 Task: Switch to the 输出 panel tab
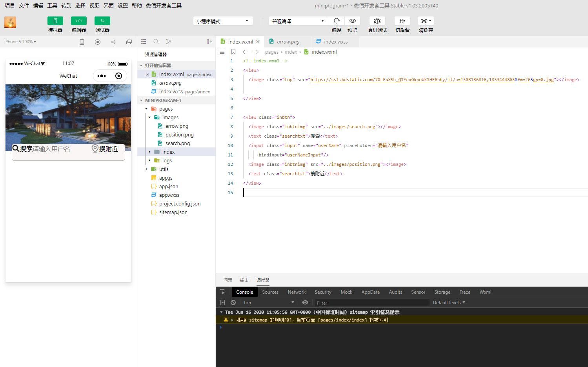pos(244,280)
